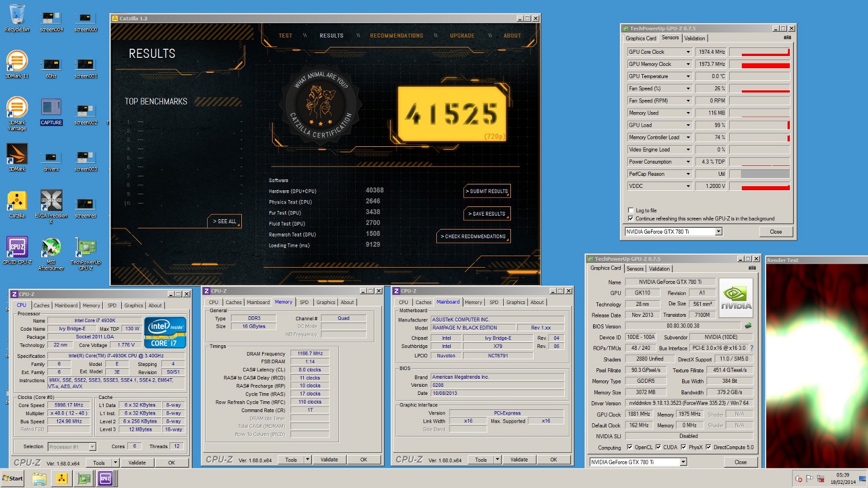This screenshot has width=868, height=488.
Task: Open the Recycle Bin desktop icon
Action: 17,17
